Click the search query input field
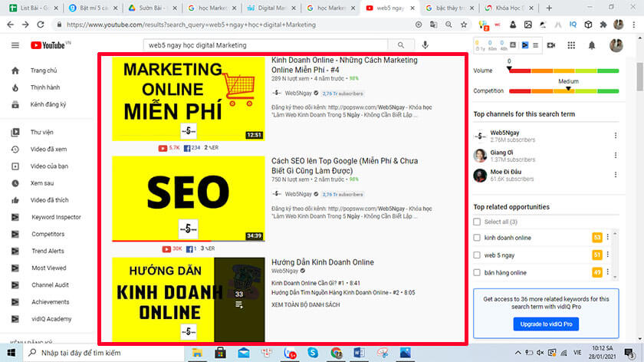The image size is (644, 362). [265, 45]
